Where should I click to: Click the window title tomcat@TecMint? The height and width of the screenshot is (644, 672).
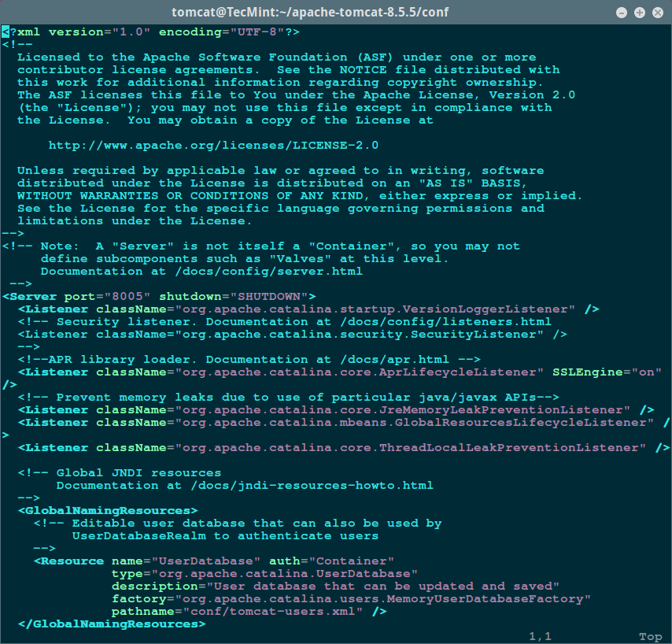(x=310, y=12)
